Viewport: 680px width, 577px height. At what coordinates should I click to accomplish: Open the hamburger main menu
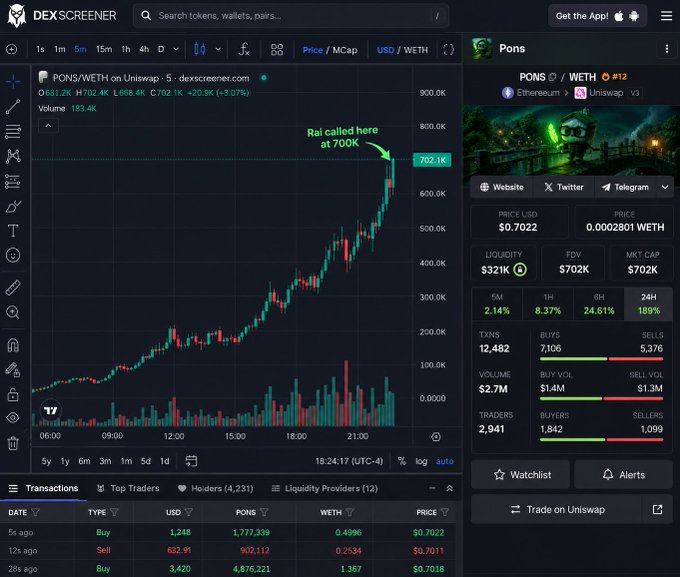667,16
